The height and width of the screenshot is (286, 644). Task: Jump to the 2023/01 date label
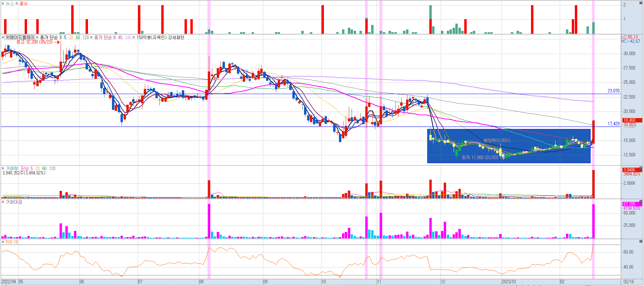coord(509,282)
